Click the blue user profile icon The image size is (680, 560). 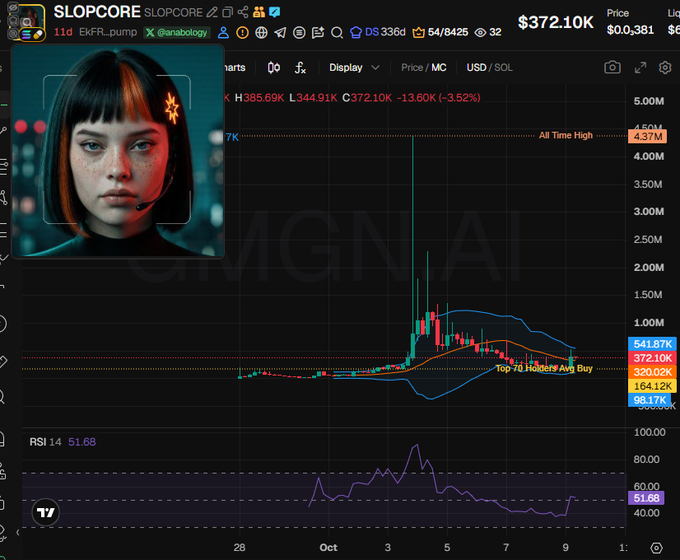(x=223, y=33)
